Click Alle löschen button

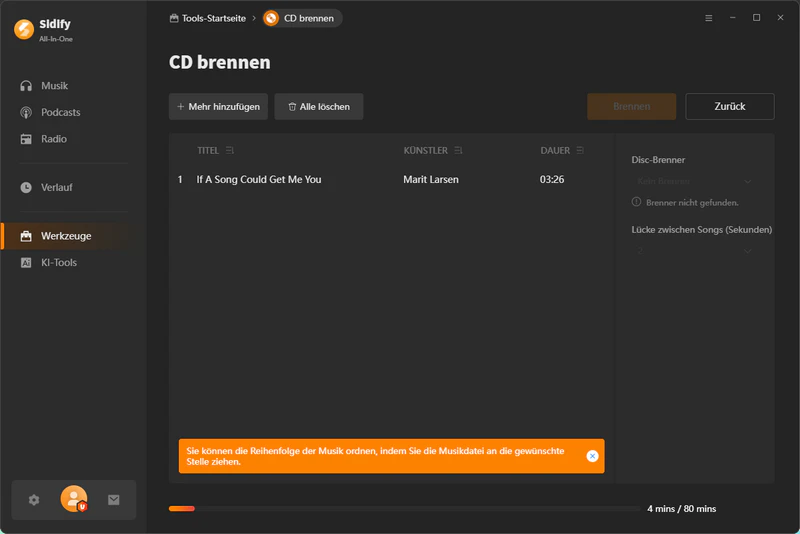319,107
